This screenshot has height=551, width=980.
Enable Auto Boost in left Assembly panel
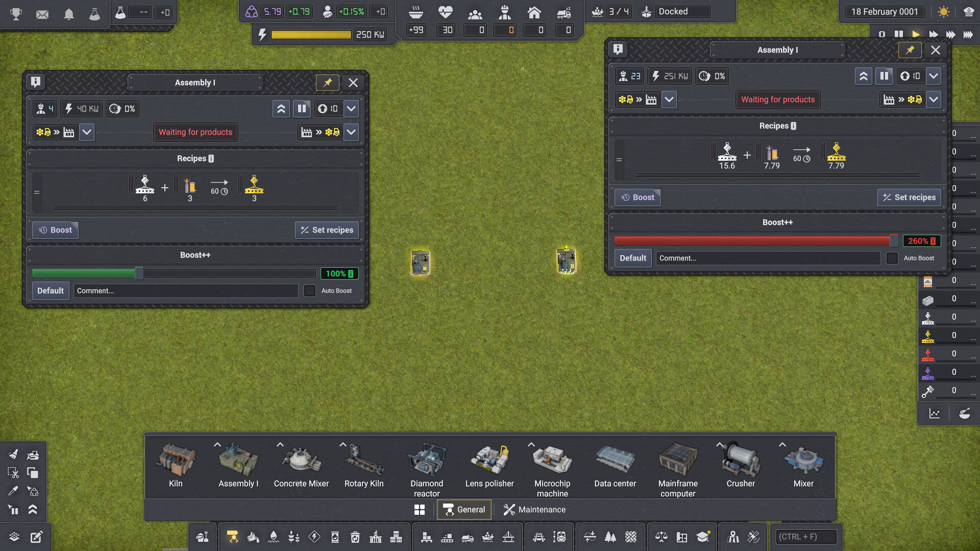(310, 291)
